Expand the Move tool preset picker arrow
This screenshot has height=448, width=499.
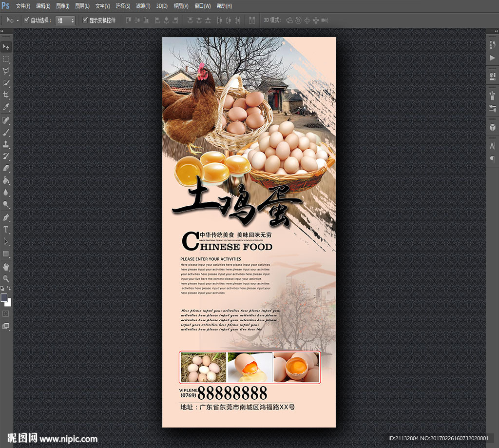(x=18, y=20)
